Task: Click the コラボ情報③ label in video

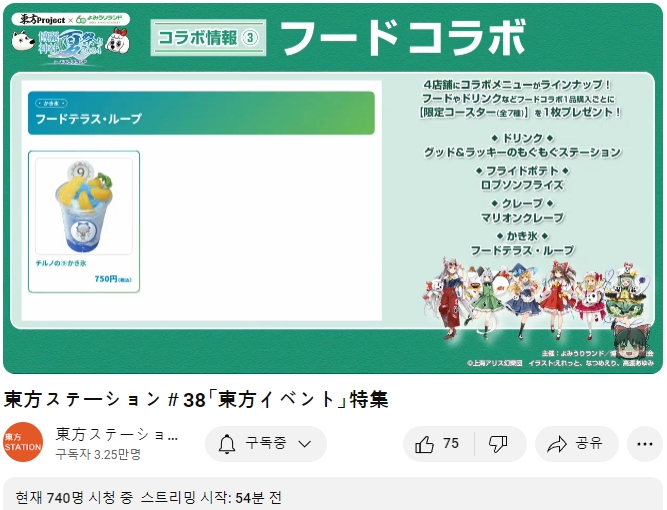Action: [208, 38]
